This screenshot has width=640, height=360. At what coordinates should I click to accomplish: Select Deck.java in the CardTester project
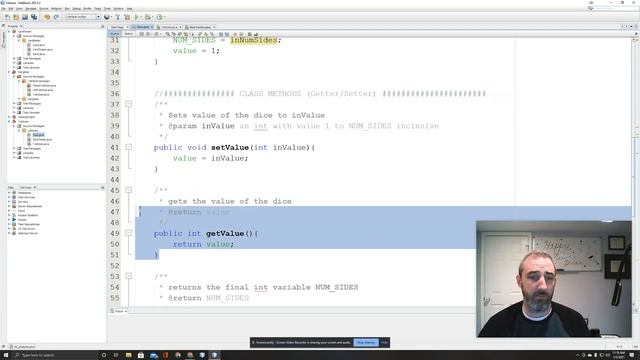(39, 54)
